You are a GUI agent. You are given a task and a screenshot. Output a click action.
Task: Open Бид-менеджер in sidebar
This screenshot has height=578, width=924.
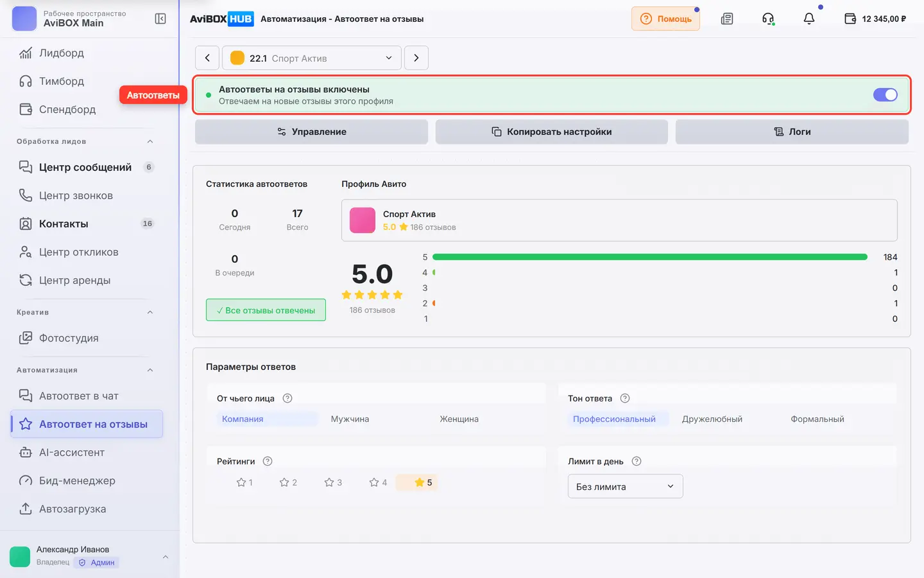[86, 480]
